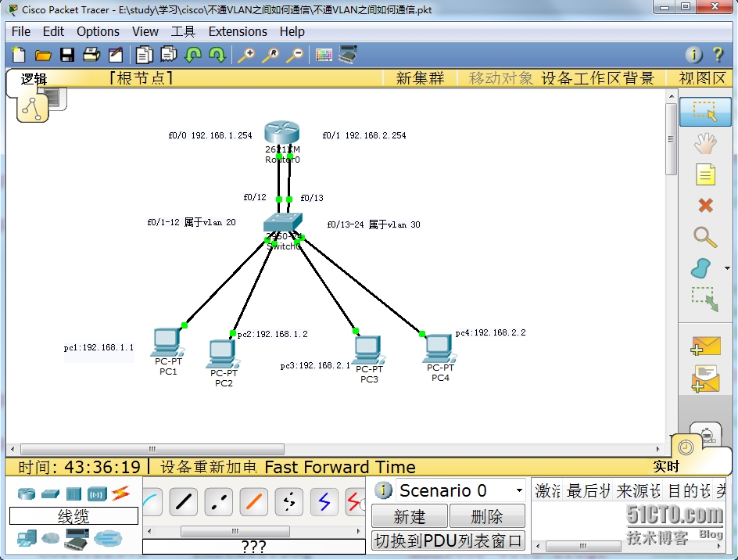Image resolution: width=738 pixels, height=560 pixels.
Task: Choose the Select tool in right panel
Action: [705, 111]
